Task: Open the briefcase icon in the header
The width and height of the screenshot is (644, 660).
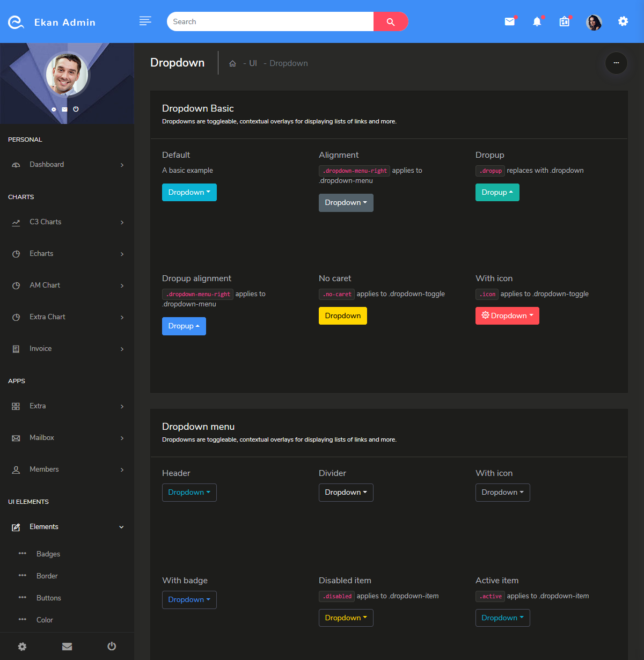Action: pos(564,21)
